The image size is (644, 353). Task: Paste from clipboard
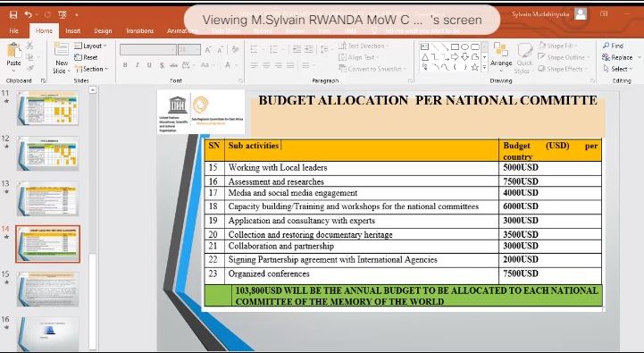click(x=13, y=55)
